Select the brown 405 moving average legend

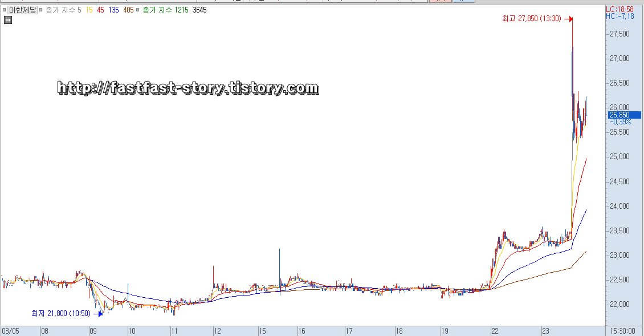pyautogui.click(x=129, y=10)
